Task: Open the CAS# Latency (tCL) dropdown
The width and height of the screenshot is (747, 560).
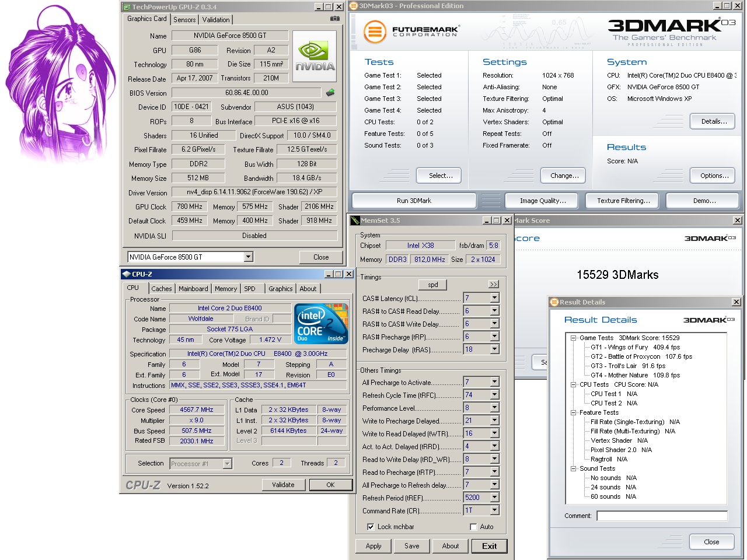Action: pos(494,298)
